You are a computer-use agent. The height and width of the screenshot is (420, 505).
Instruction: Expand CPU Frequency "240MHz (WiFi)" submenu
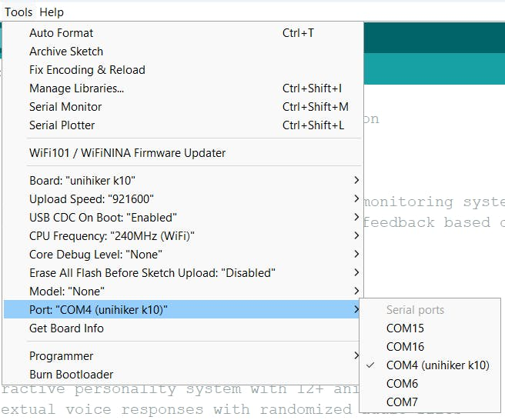tap(182, 236)
